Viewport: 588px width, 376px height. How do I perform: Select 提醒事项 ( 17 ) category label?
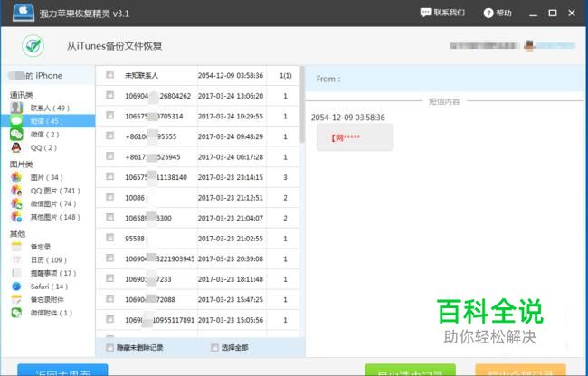[x=53, y=273]
